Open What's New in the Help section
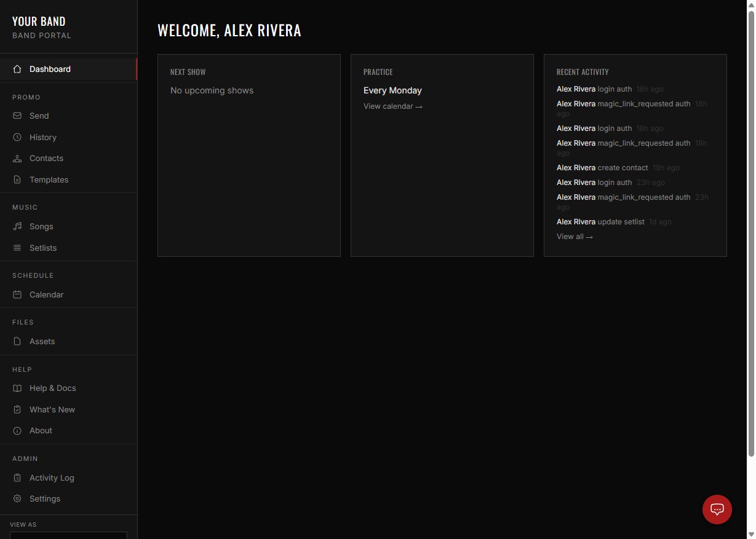 point(52,409)
